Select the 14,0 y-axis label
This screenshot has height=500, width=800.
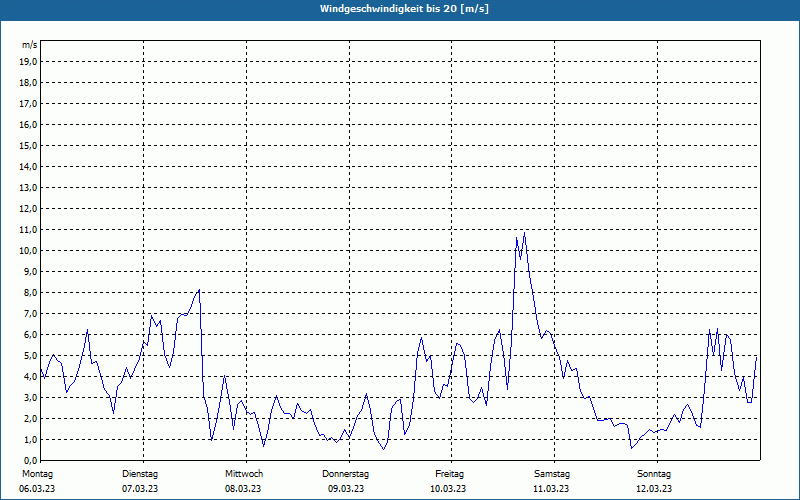(28, 166)
